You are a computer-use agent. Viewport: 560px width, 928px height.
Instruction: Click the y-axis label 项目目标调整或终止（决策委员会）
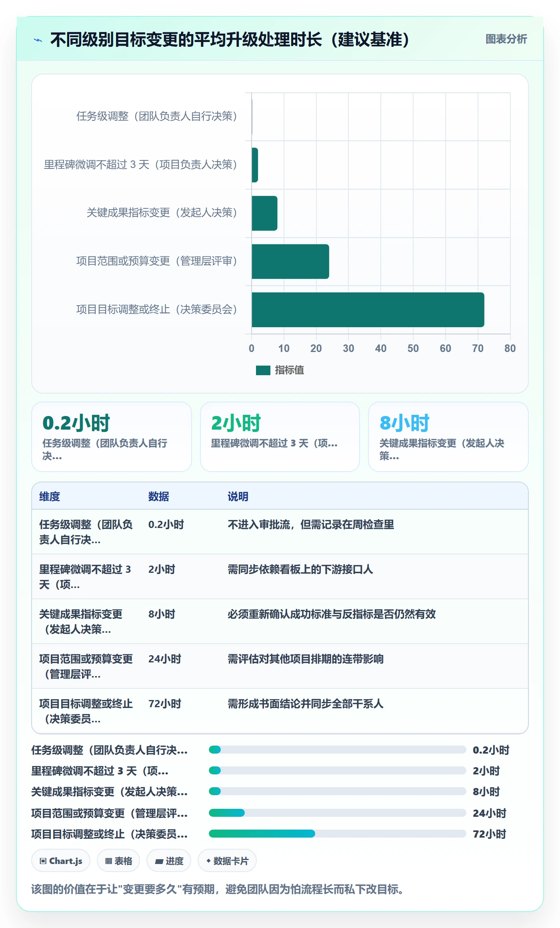[x=156, y=310]
